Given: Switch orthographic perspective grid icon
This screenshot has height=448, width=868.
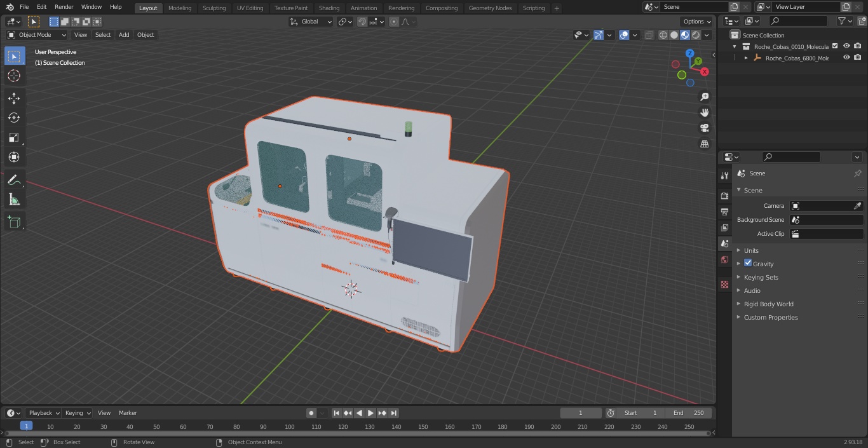Looking at the screenshot, I should [x=704, y=144].
